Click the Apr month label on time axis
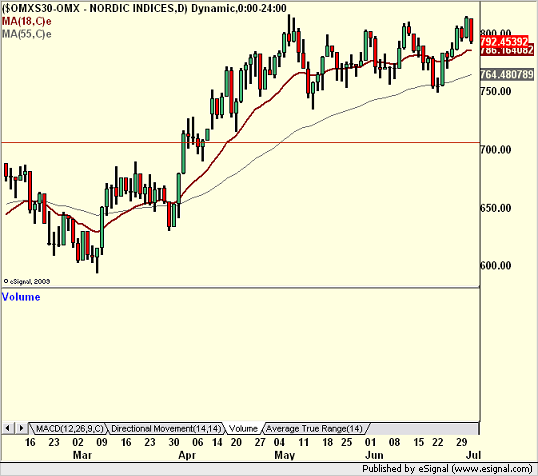 tap(187, 455)
